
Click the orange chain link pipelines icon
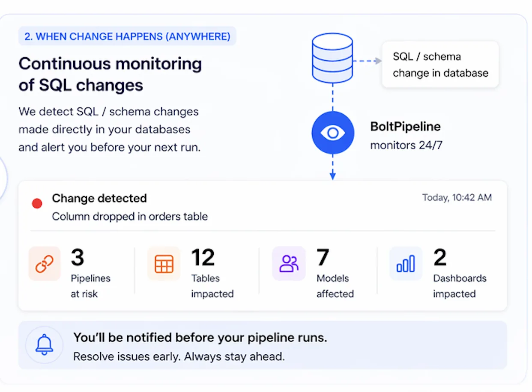click(x=45, y=264)
